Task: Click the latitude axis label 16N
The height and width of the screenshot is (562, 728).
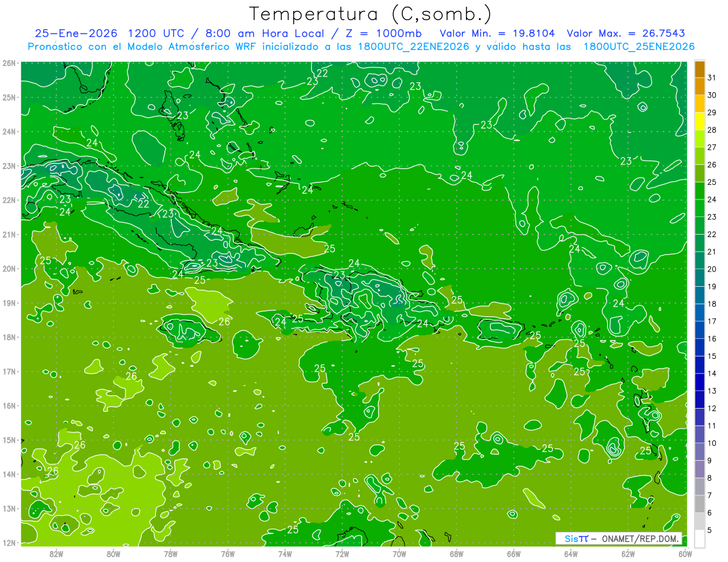Action: click(9, 406)
